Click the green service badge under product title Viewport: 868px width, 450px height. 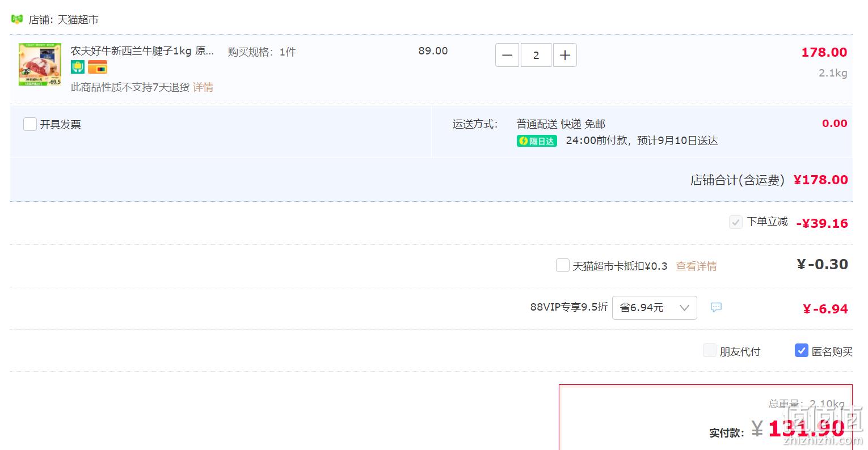tap(78, 67)
